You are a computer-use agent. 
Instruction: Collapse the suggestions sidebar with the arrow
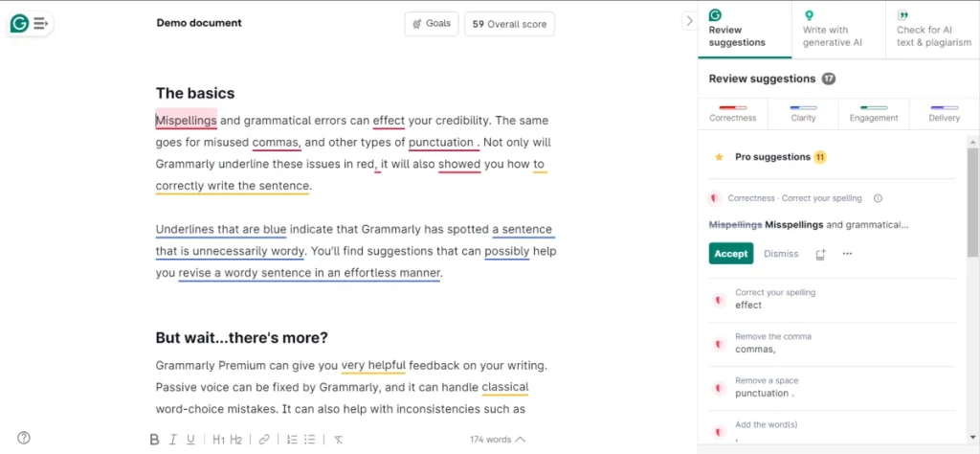coord(689,21)
